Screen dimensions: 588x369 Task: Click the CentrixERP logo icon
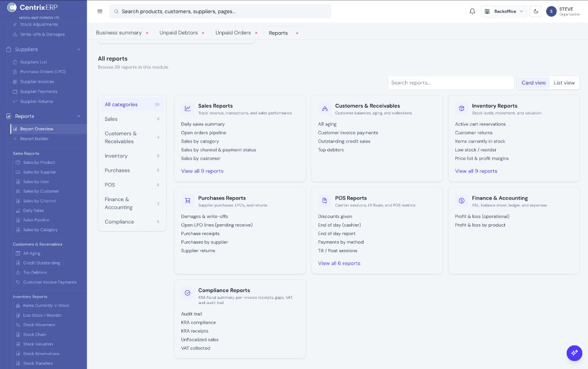tap(11, 7)
